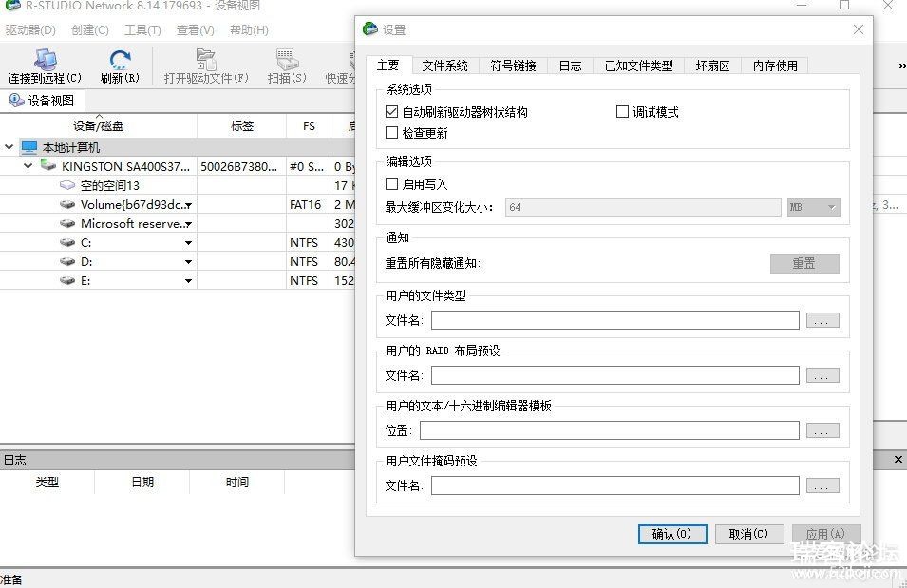
Task: Open dropdown arrow next to Volume{b67d93dc
Action: (189, 205)
